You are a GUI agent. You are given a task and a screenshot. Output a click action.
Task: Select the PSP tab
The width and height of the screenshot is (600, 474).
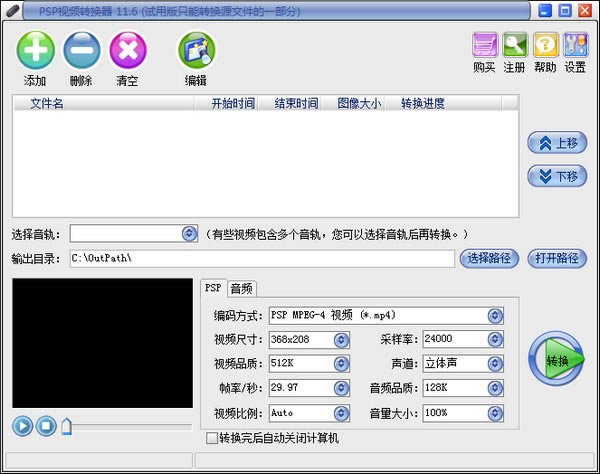(213, 288)
